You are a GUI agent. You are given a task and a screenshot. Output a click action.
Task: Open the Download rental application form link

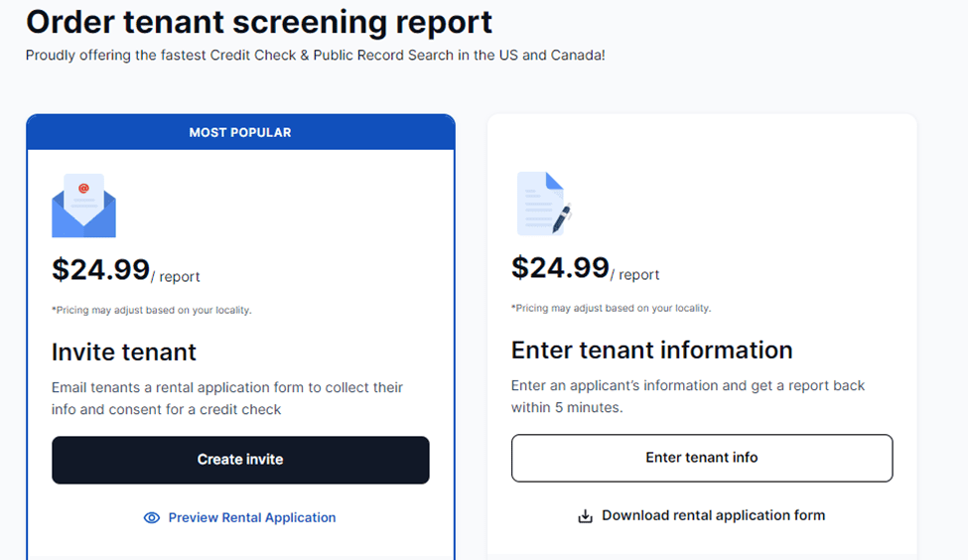click(713, 515)
